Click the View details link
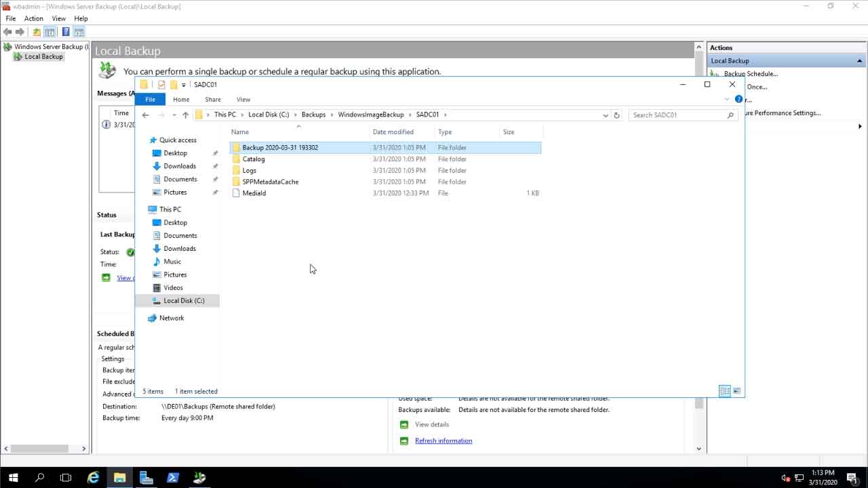Viewport: 868px width, 488px height. click(432, 424)
